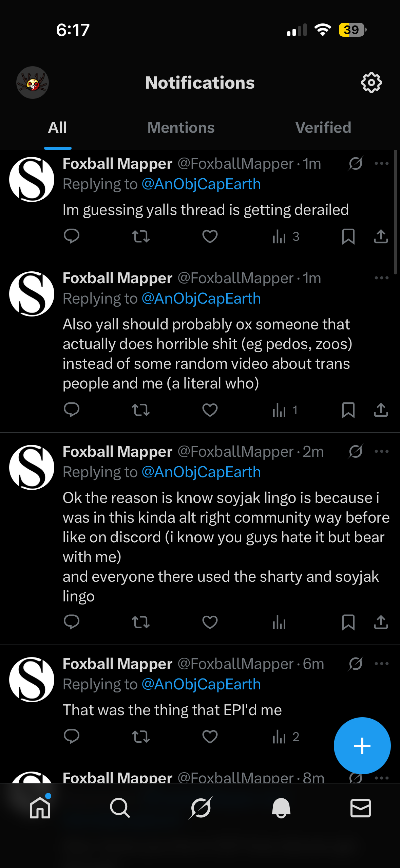Expand more options for 'EPI'd me' post
This screenshot has width=400, height=868.
point(381,664)
